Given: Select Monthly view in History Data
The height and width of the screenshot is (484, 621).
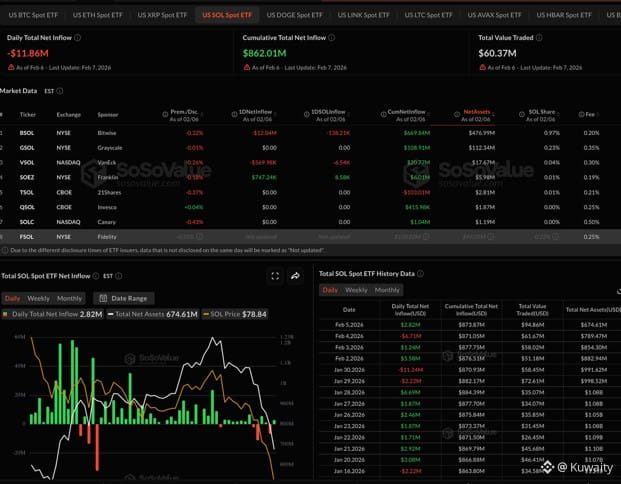Looking at the screenshot, I should coord(387,290).
